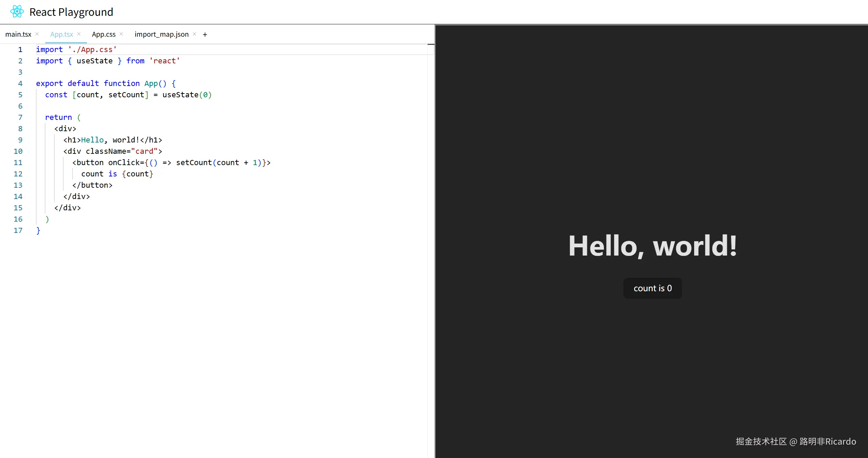Click the className="card" text in line 10
The image size is (868, 458).
coord(122,151)
